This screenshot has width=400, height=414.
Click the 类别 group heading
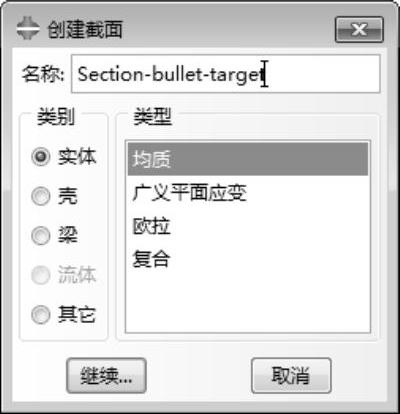(56, 117)
